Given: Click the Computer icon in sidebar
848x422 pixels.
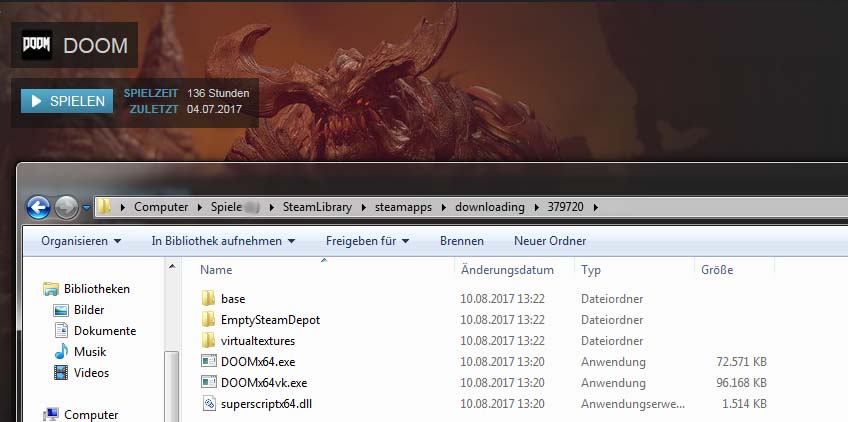Looking at the screenshot, I should pos(50,414).
